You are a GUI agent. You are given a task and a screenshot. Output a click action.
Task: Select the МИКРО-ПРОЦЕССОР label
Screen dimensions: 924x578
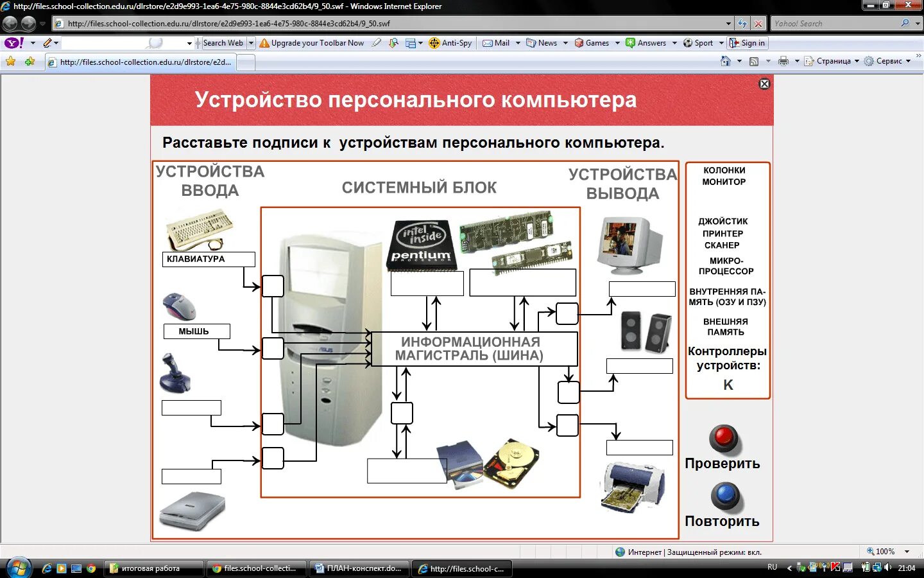[x=726, y=266]
